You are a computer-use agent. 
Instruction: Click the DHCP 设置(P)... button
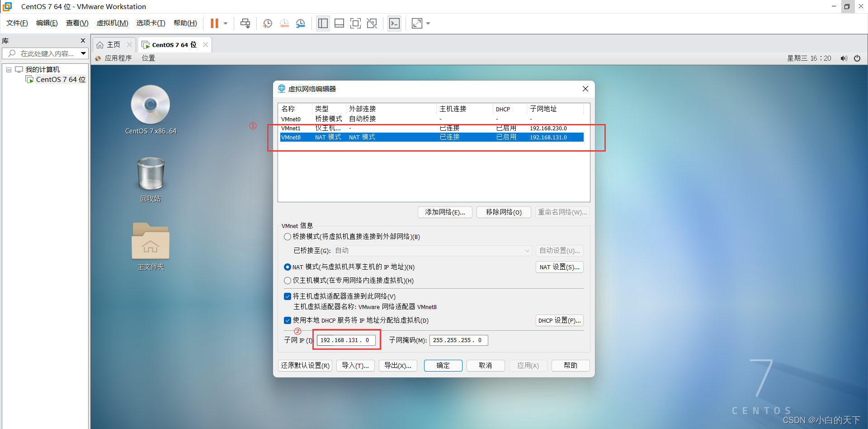[559, 320]
